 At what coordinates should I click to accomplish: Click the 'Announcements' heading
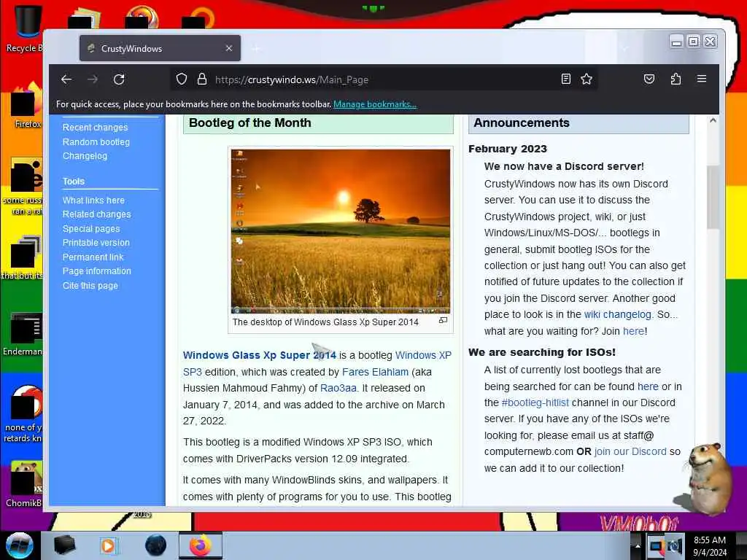tap(522, 122)
